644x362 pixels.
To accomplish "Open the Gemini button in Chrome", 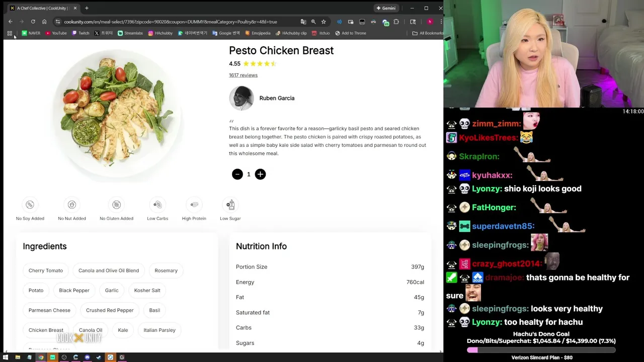I will pyautogui.click(x=386, y=8).
